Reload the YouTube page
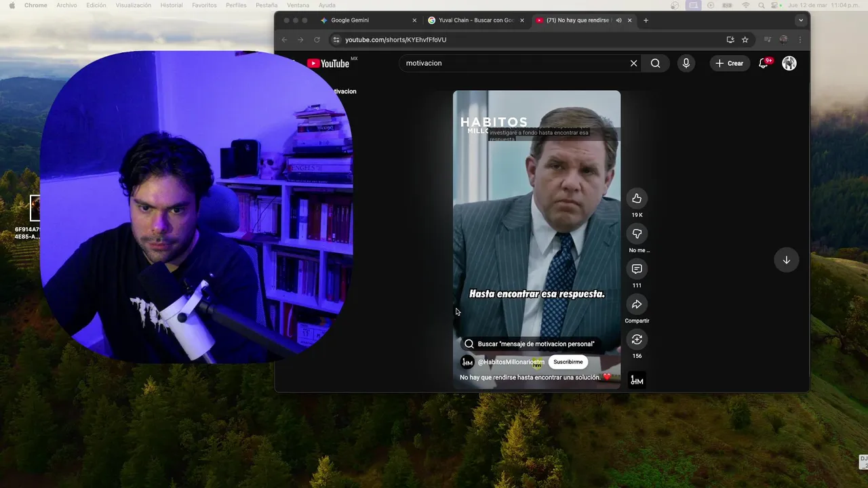The width and height of the screenshot is (868, 488). [317, 40]
